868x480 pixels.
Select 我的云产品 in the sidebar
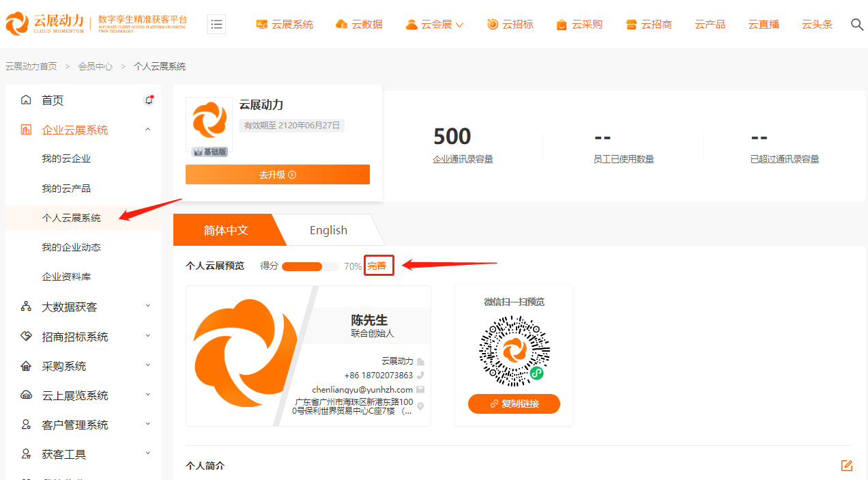66,188
